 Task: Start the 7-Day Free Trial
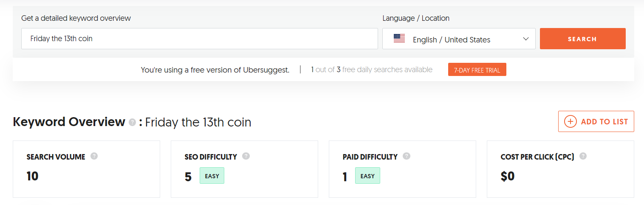[477, 70]
